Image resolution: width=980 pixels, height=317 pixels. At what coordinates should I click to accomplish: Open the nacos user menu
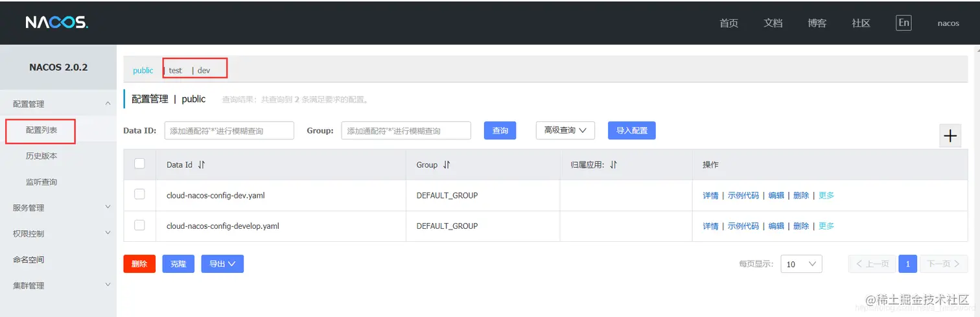tap(948, 23)
